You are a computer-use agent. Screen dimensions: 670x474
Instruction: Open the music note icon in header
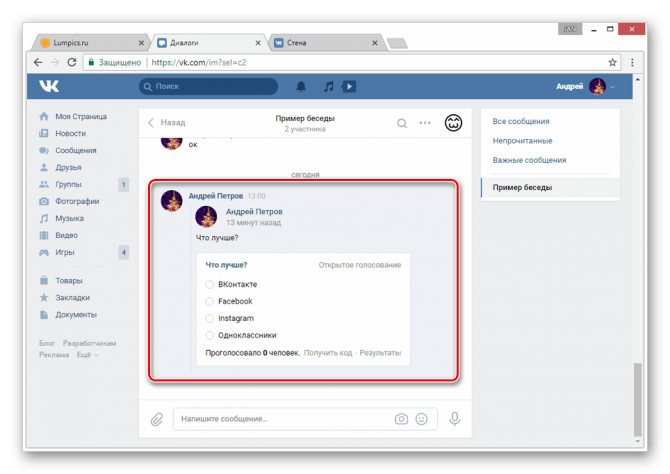click(328, 87)
